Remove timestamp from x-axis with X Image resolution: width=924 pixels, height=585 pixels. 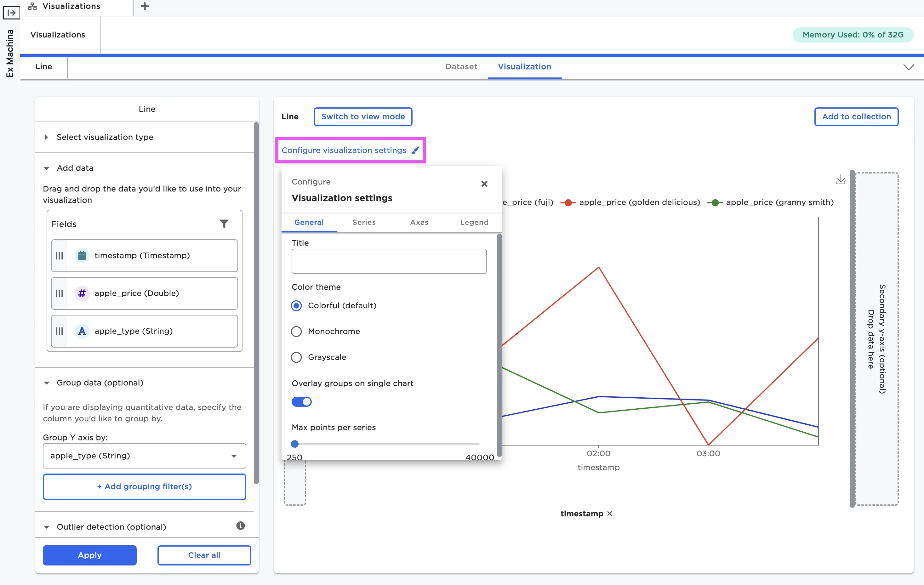pyautogui.click(x=610, y=513)
